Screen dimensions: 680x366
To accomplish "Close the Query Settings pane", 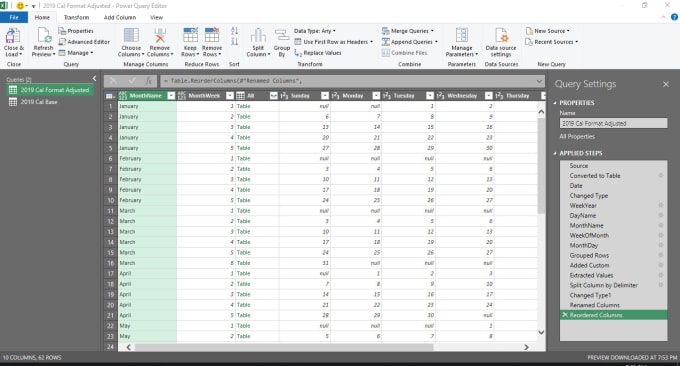I will [666, 84].
